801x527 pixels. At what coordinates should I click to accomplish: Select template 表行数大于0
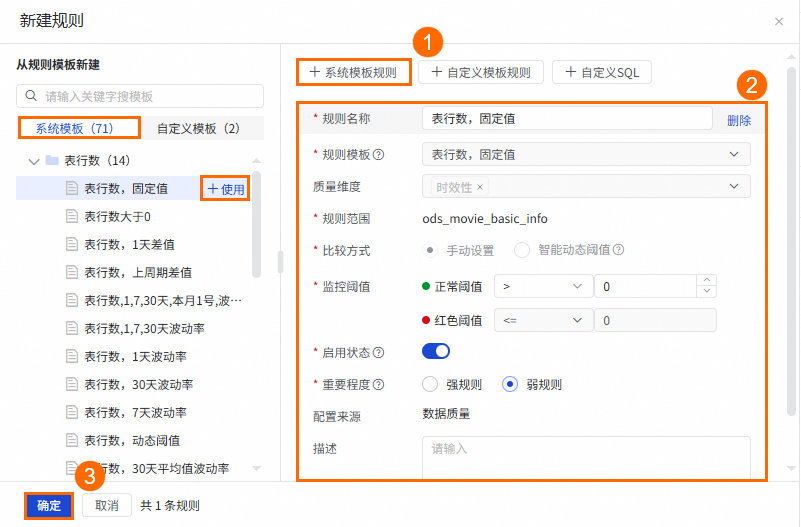(117, 217)
